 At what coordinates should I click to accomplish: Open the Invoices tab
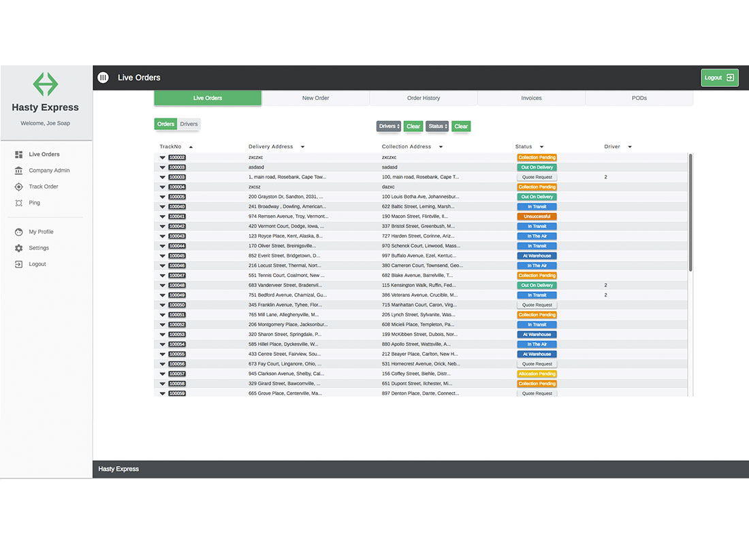coord(532,98)
